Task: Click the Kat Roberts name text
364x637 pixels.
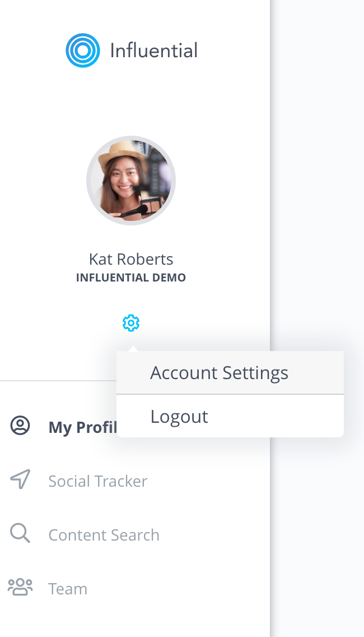Action: 131,259
